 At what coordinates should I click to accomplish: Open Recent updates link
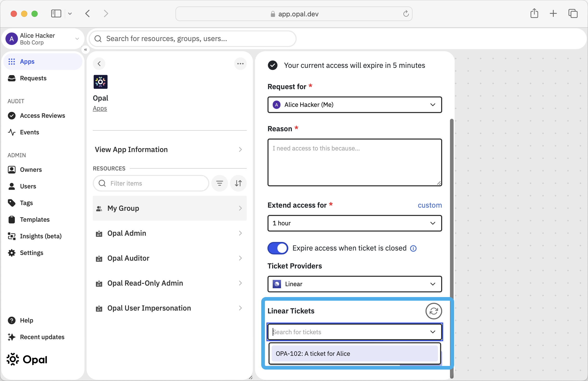pos(43,337)
